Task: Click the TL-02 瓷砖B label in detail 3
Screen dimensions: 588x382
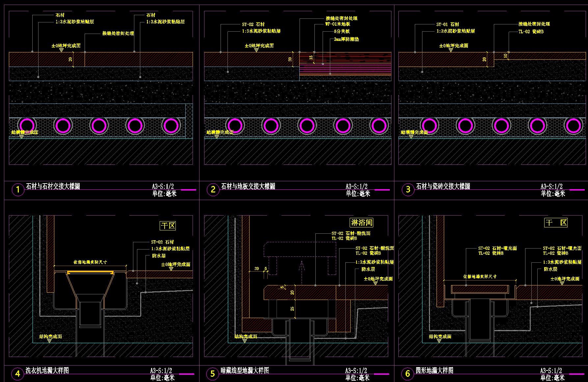Action: (531, 32)
